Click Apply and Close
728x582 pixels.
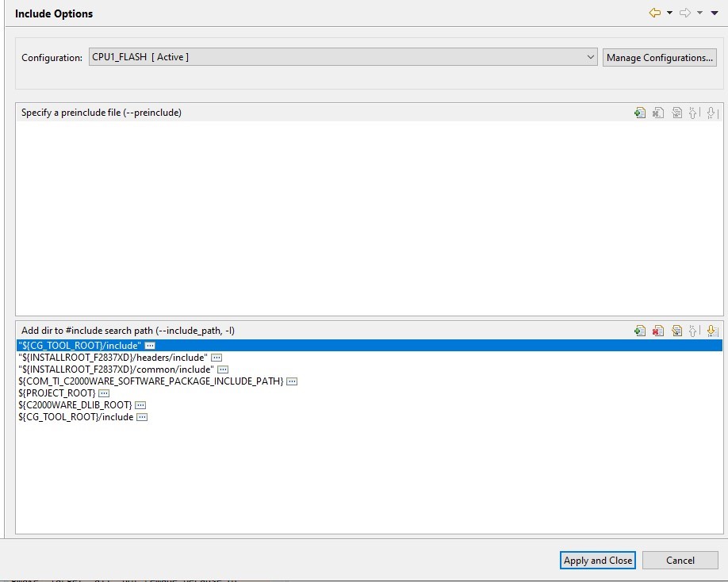pyautogui.click(x=597, y=560)
